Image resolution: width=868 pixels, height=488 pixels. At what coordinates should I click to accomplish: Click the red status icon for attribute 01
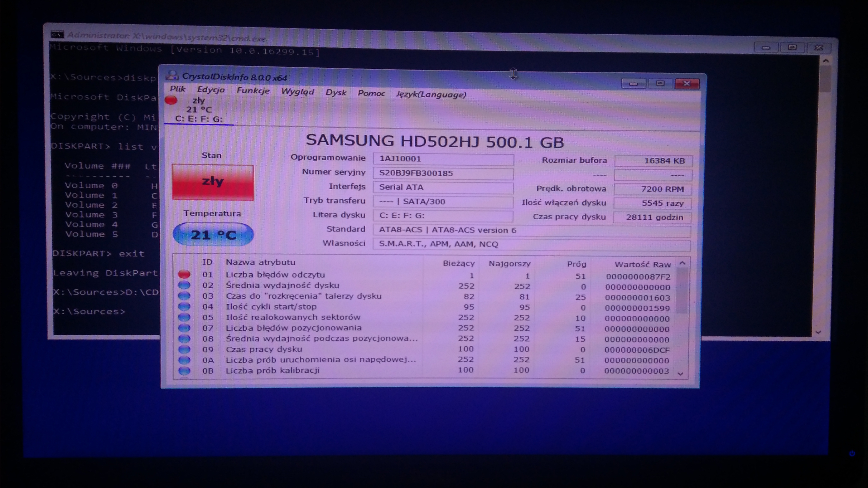(x=184, y=274)
